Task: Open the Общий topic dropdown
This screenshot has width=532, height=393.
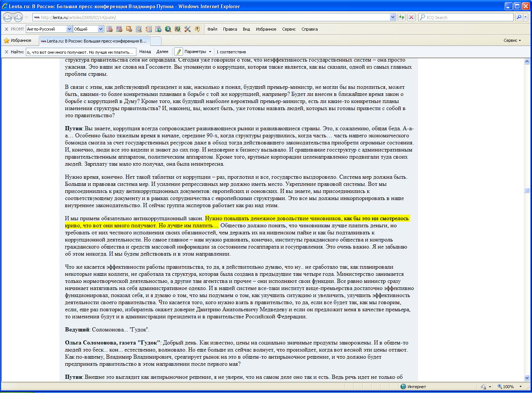Action: 100,29
